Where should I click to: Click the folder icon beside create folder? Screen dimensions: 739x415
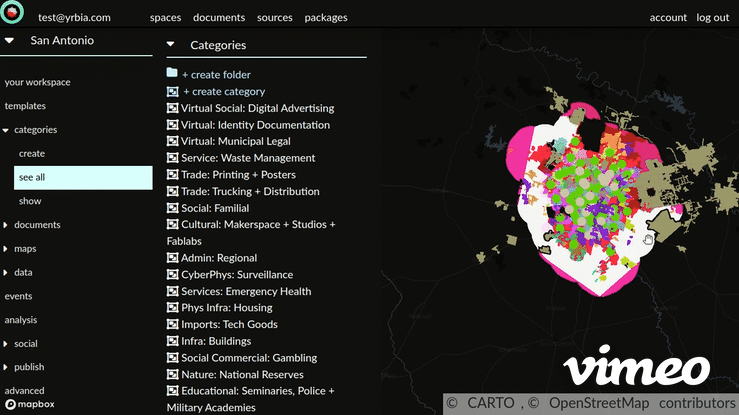(172, 74)
